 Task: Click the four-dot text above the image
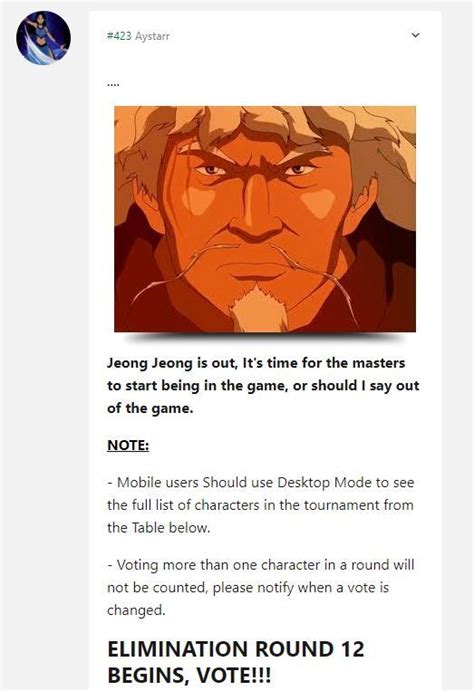click(113, 84)
